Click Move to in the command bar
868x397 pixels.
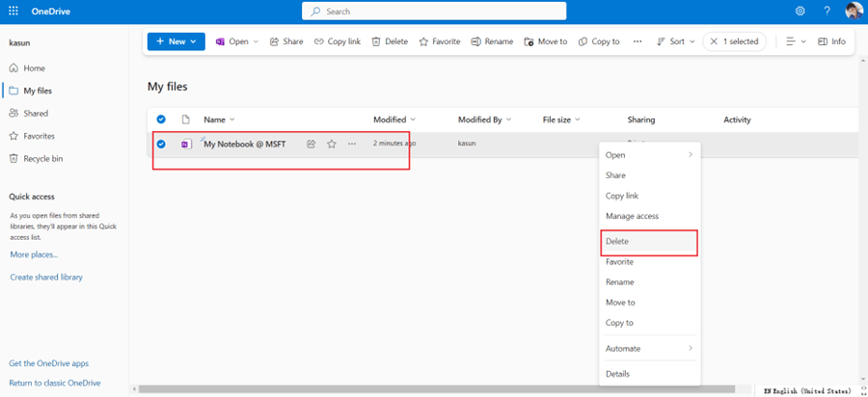(546, 41)
